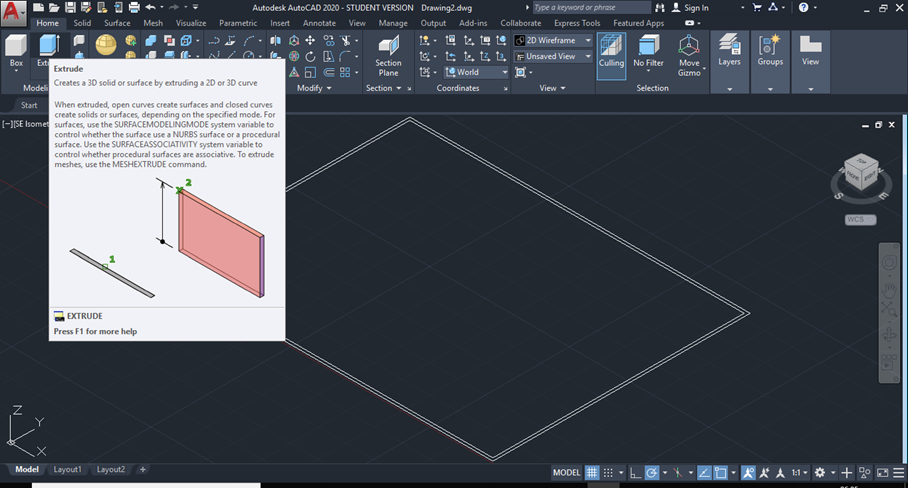This screenshot has height=488, width=908.
Task: Open the World UCS dropdown
Action: point(476,72)
